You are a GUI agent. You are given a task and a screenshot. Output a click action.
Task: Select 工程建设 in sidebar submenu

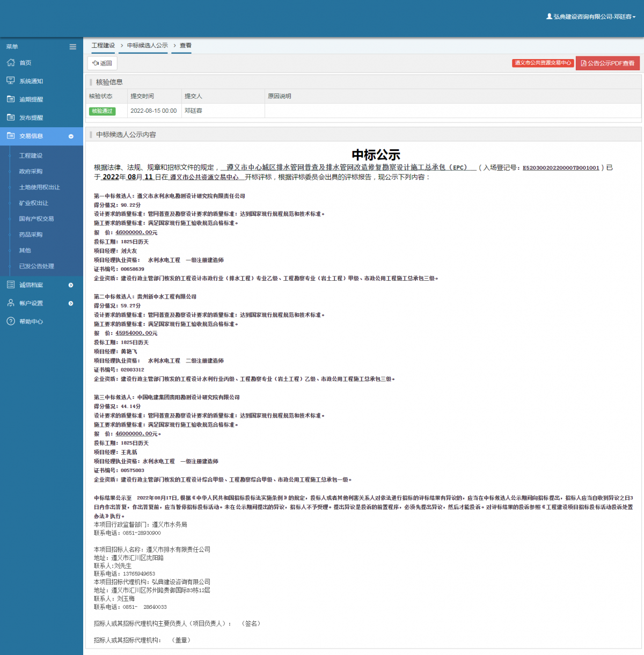tap(31, 156)
